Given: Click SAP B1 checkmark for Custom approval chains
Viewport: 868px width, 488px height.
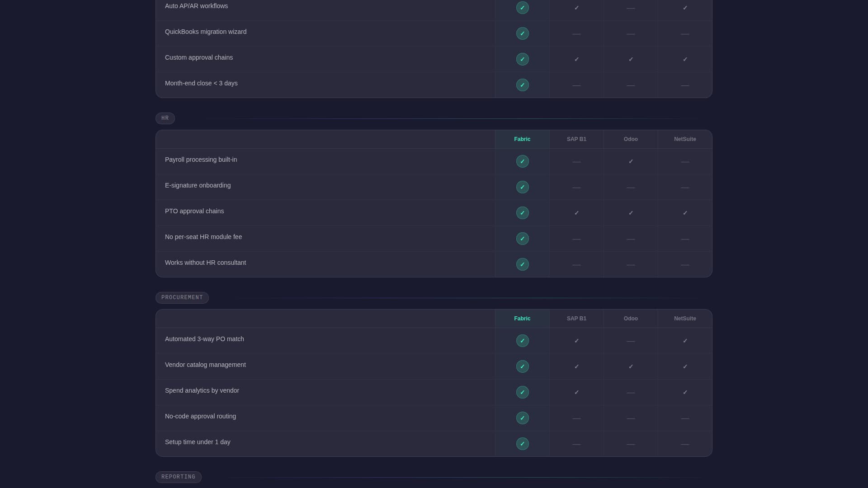Looking at the screenshot, I should [576, 59].
